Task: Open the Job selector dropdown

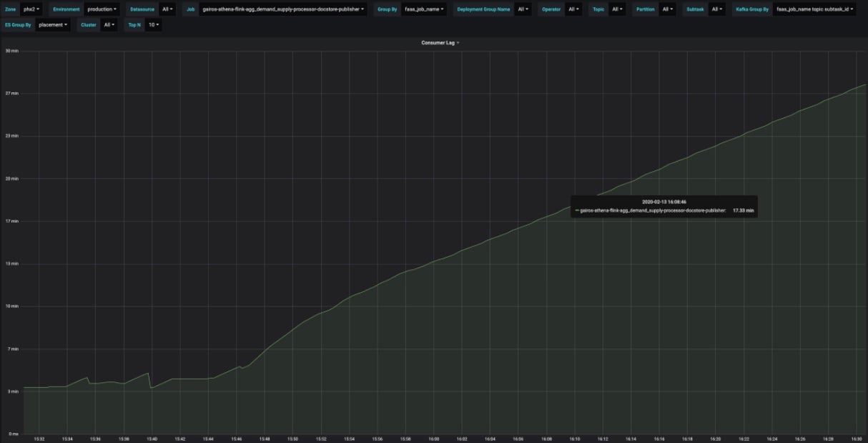Action: 282,9
